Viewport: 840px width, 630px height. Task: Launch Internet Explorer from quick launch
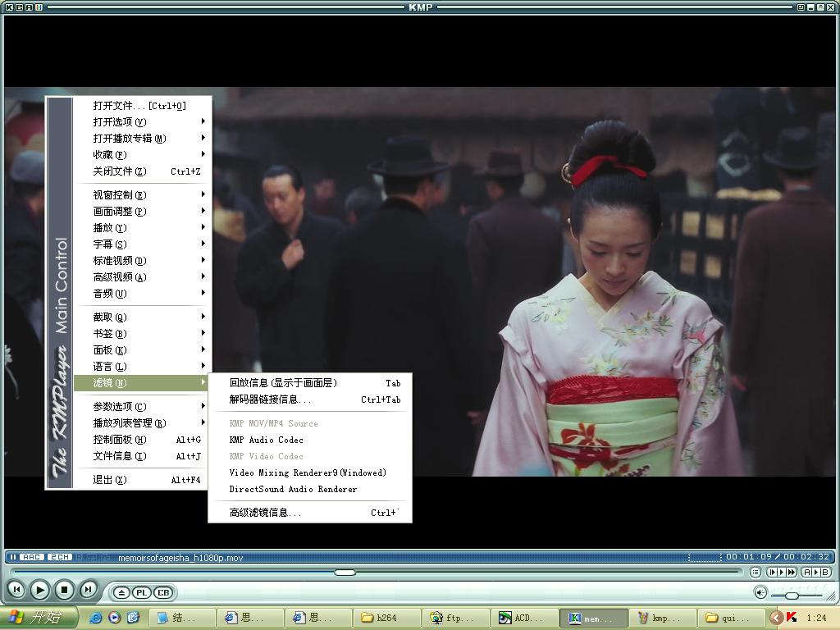tap(97, 618)
